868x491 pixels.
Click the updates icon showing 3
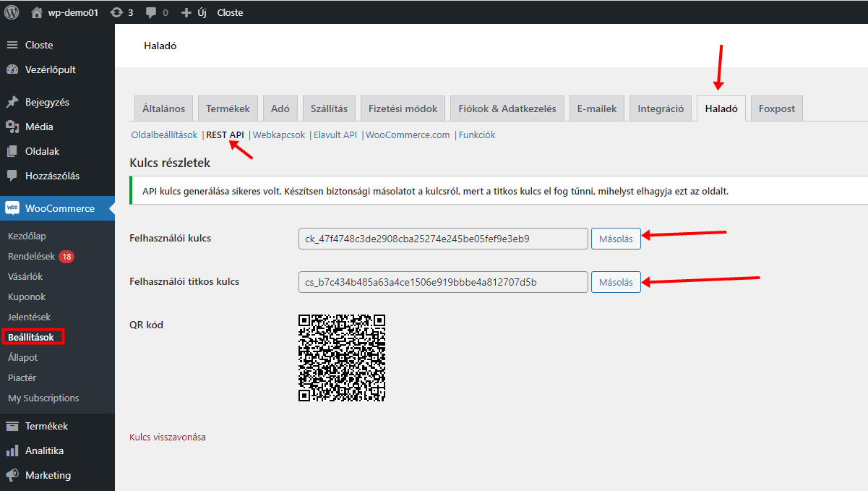point(116,12)
